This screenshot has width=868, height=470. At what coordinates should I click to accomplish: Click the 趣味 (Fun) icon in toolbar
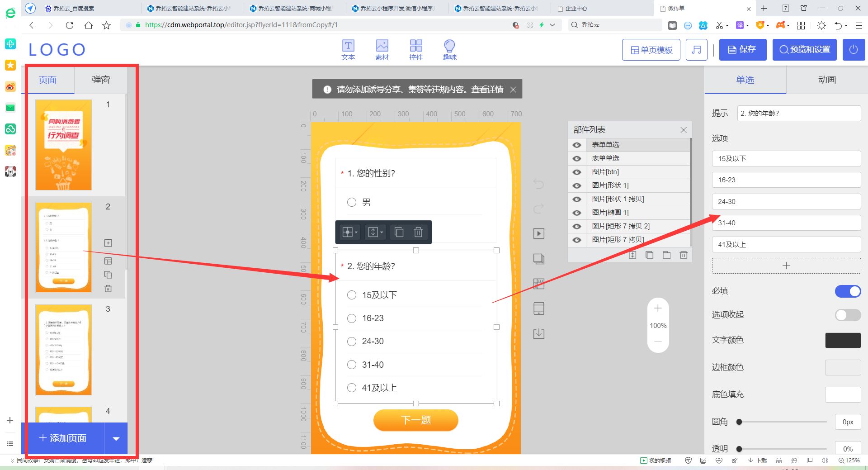450,49
